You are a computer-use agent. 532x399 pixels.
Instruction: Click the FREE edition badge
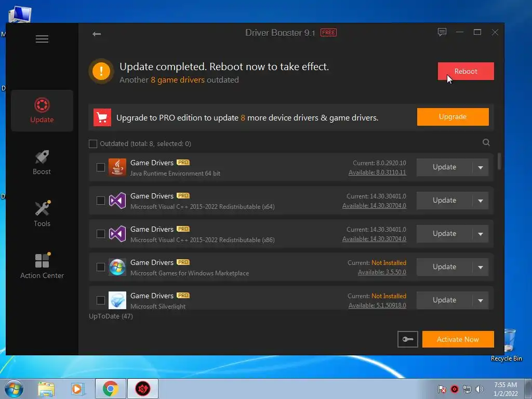[x=328, y=33]
